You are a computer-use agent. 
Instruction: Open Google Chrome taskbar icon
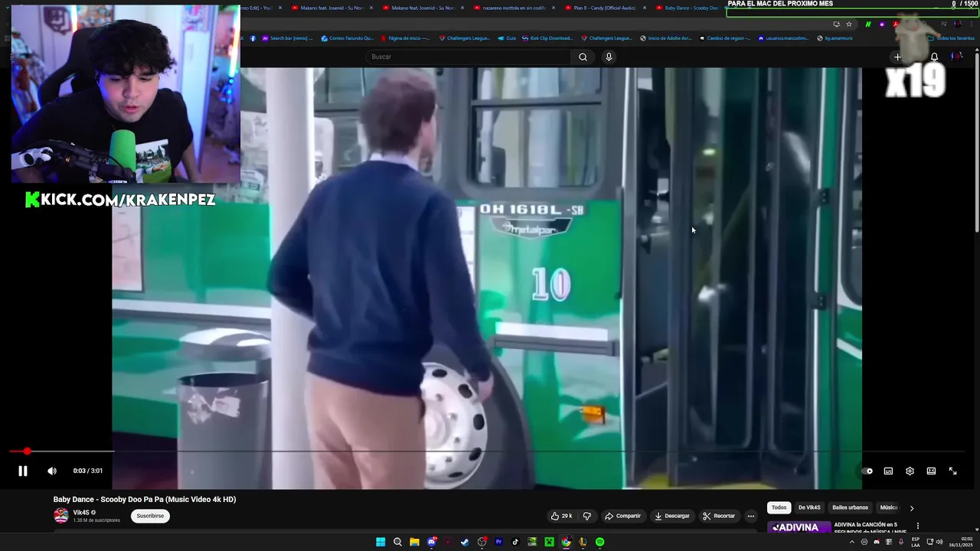point(566,542)
